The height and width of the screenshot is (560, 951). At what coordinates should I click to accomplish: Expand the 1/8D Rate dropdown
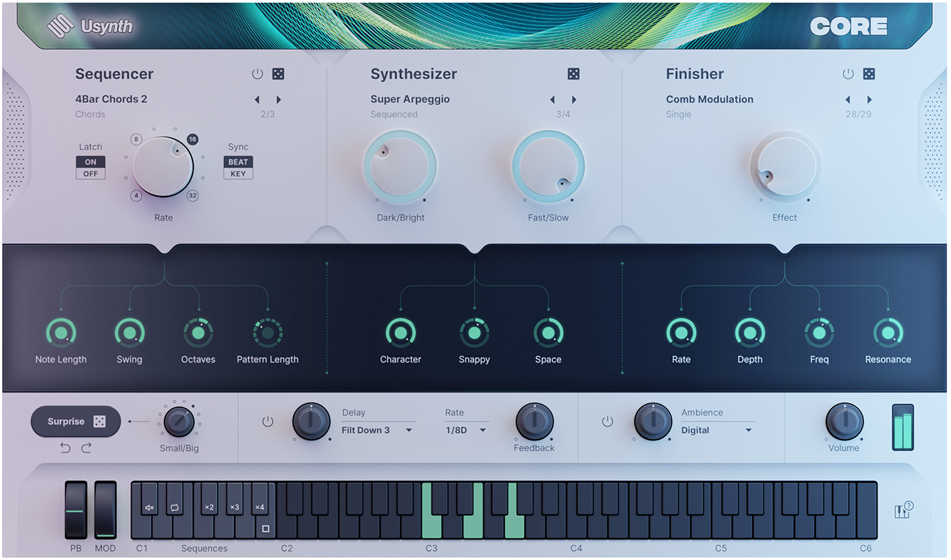464,430
